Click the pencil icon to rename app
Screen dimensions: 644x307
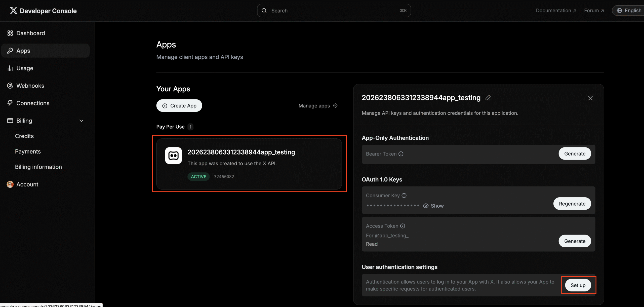click(488, 98)
